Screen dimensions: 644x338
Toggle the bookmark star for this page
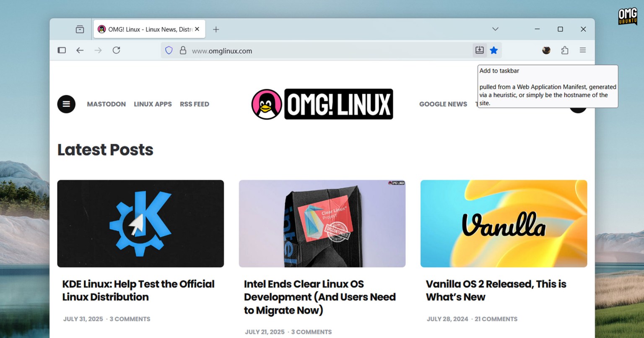tap(494, 50)
